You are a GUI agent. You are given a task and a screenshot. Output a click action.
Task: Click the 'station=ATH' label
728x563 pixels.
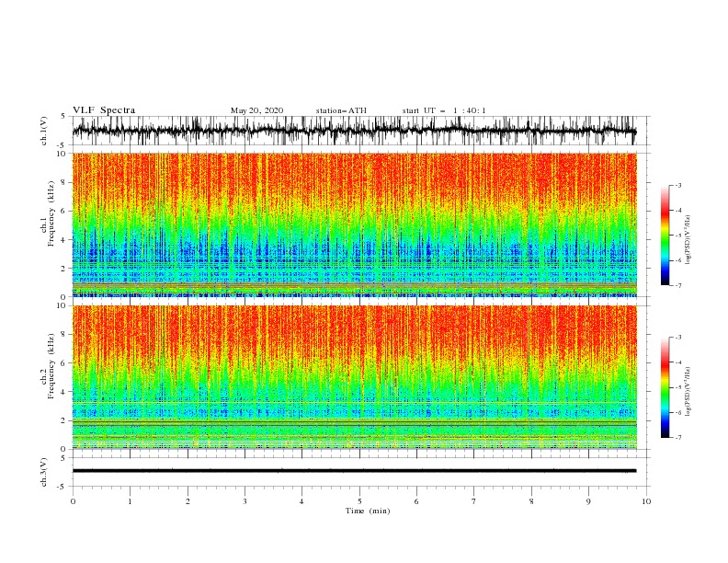click(341, 110)
